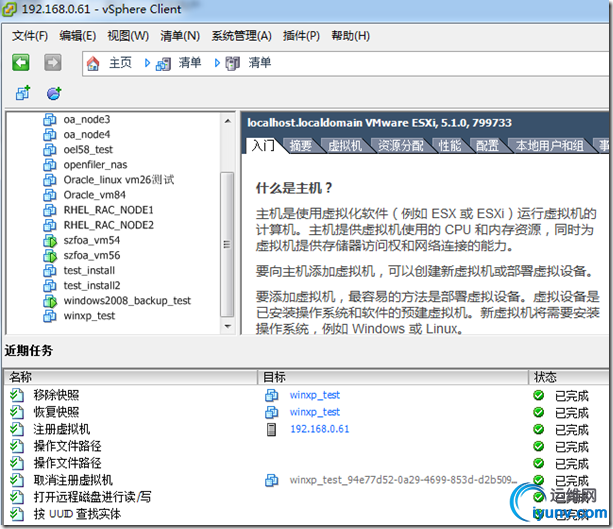Sort tasks by 状态 column header

pyautogui.click(x=569, y=377)
